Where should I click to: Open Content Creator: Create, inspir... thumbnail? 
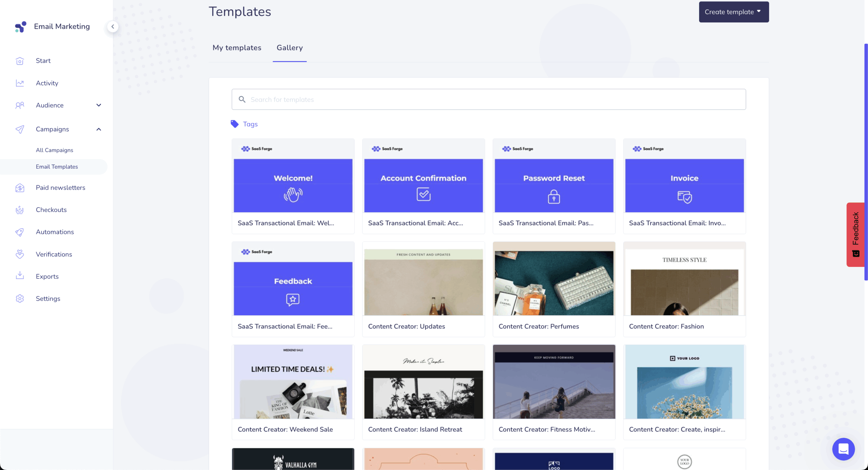(x=685, y=382)
